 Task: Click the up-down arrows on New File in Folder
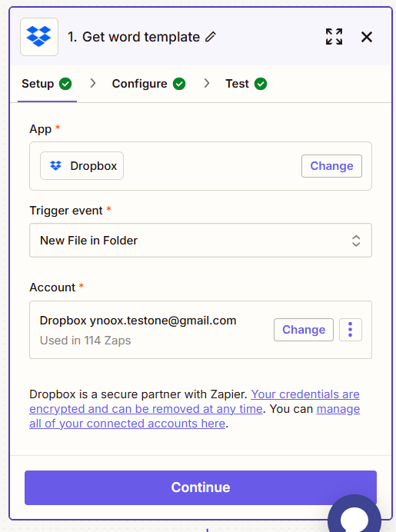click(x=355, y=241)
